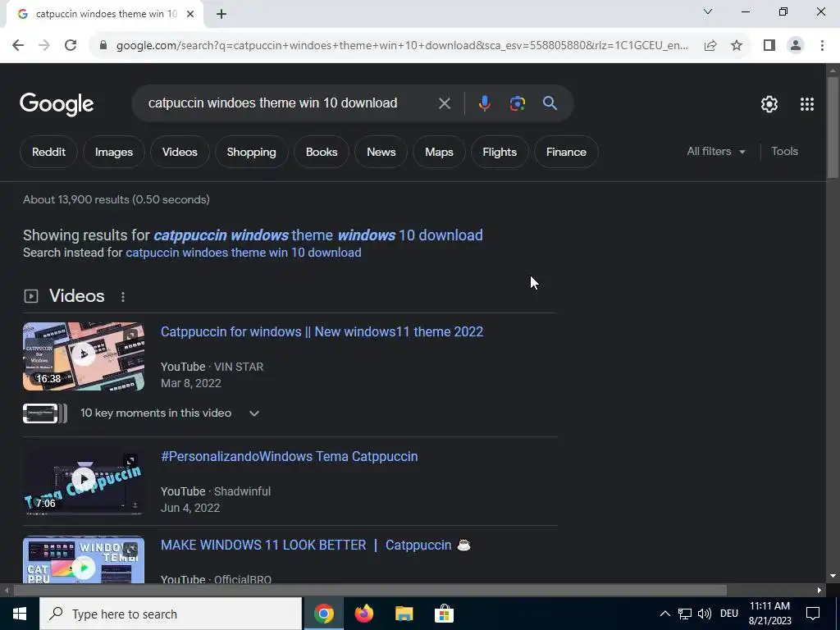The width and height of the screenshot is (840, 630).
Task: Switch to Videos results
Action: click(x=180, y=152)
